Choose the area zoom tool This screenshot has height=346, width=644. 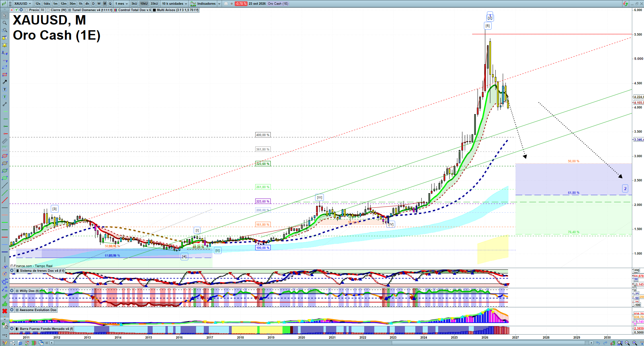point(5,30)
